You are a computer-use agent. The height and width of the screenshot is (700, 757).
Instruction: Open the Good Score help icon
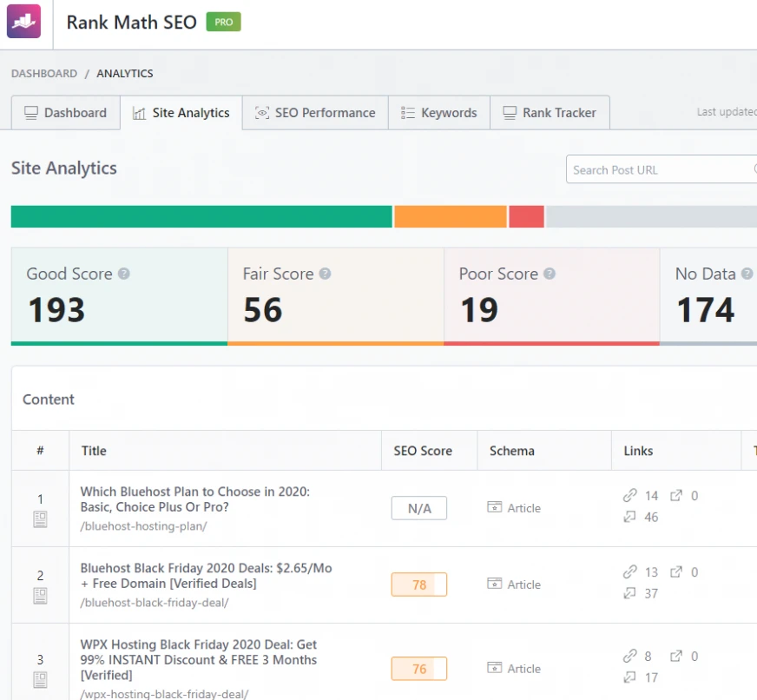[124, 274]
